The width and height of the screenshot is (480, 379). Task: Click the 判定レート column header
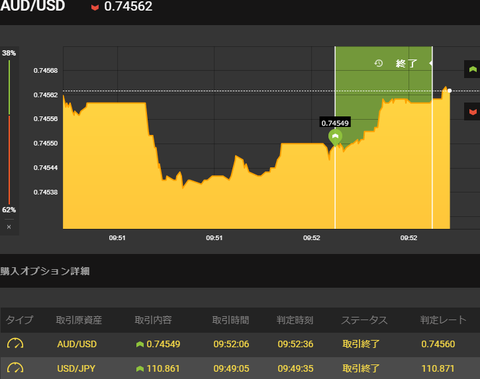443,320
